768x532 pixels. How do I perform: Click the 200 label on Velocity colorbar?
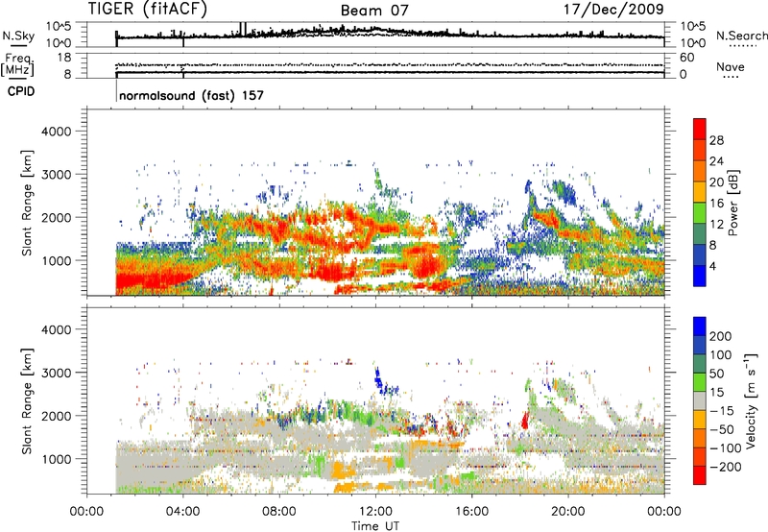721,336
